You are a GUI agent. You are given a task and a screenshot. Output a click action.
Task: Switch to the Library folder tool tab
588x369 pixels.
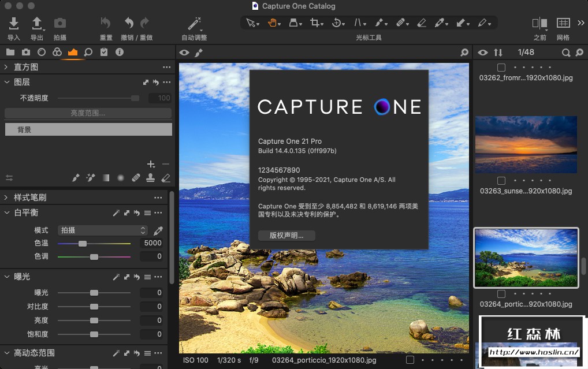coord(10,53)
